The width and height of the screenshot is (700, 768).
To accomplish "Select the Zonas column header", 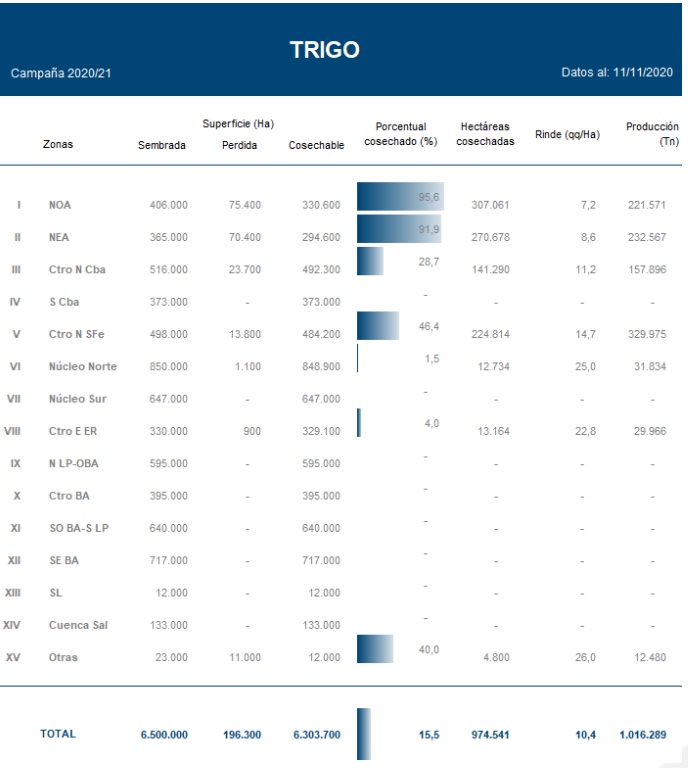I will pyautogui.click(x=58, y=144).
